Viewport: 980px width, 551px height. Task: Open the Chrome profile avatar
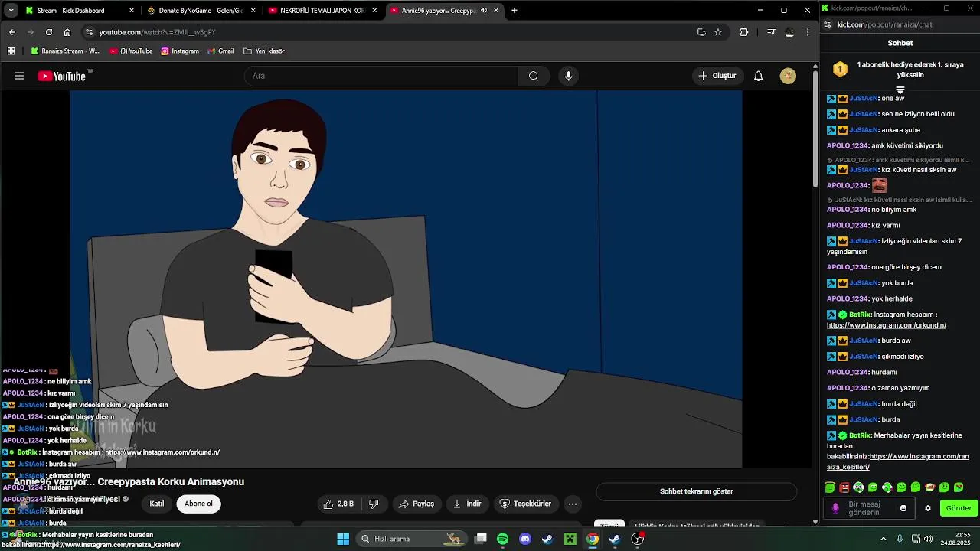(x=789, y=32)
